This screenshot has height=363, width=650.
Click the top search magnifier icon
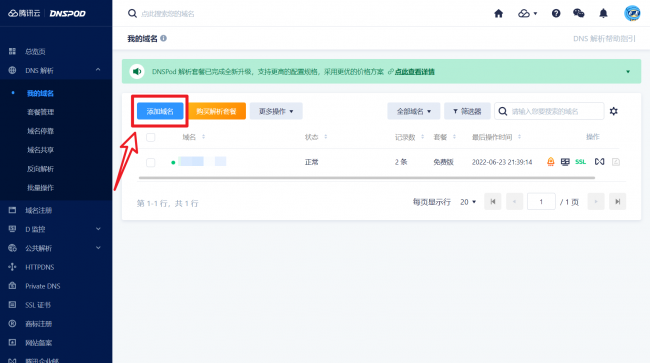(132, 14)
